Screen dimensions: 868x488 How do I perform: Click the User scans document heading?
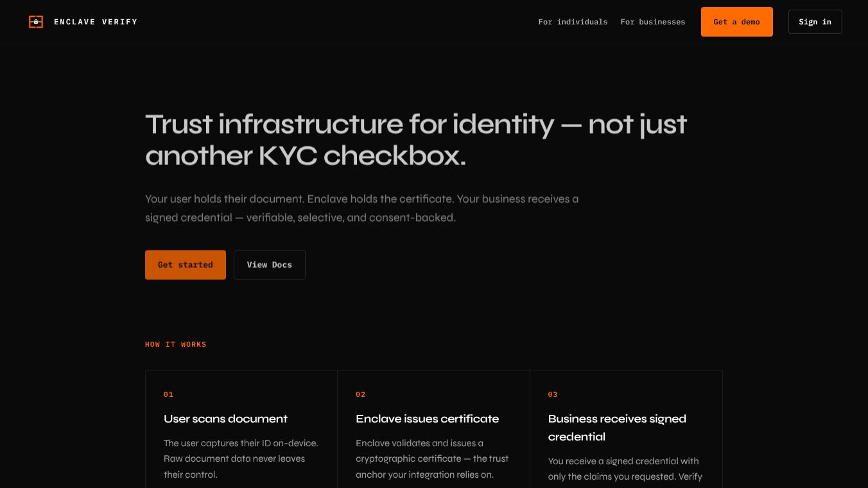pos(226,419)
